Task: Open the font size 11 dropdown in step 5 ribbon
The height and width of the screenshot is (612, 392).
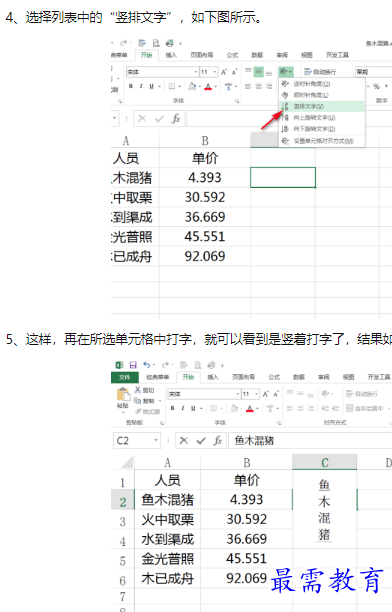Action: (257, 394)
